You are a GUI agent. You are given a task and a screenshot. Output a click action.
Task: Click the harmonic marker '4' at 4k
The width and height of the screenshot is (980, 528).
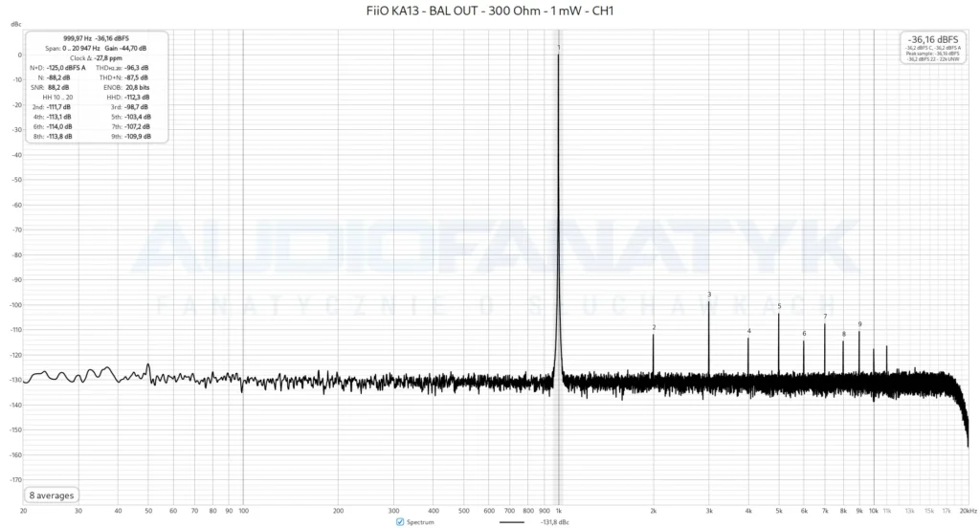pos(748,331)
